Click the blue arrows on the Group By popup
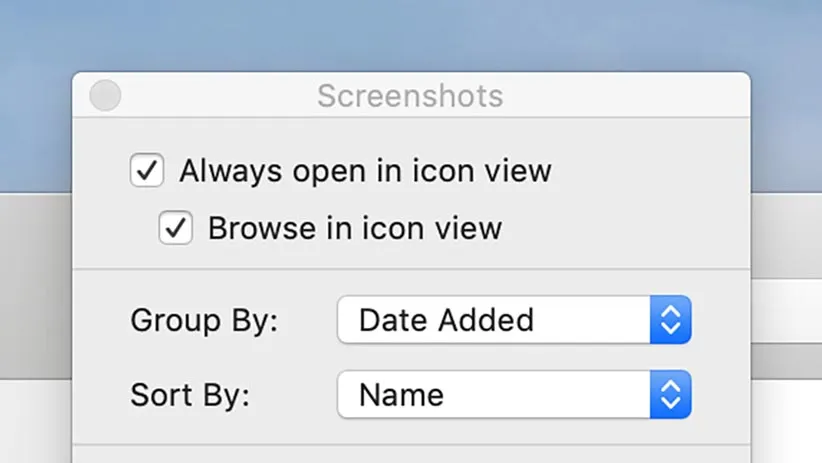822x463 pixels. pyautogui.click(x=671, y=320)
